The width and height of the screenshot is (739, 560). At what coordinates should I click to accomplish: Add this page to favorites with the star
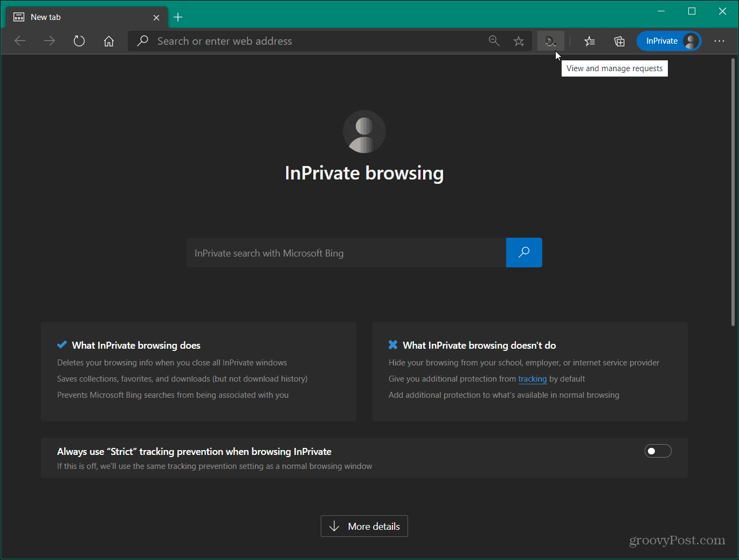(519, 40)
